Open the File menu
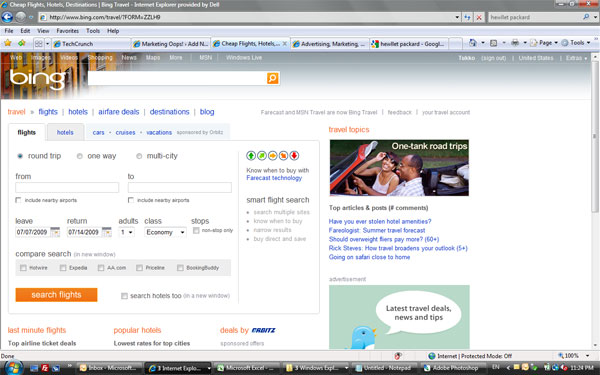 pyautogui.click(x=9, y=31)
